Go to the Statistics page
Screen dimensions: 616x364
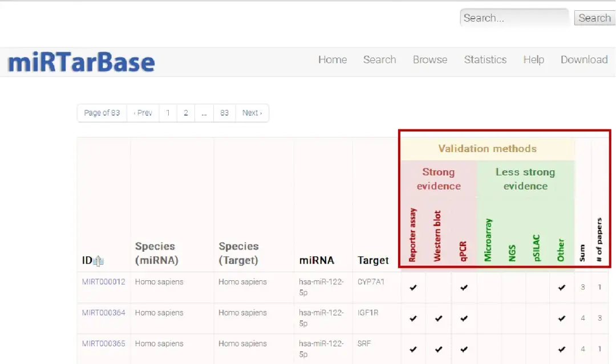485,60
